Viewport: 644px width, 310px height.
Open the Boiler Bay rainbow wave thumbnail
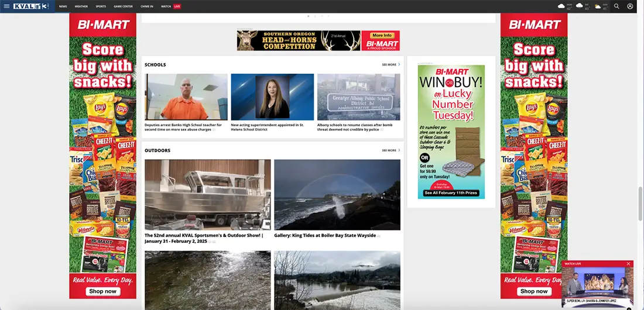click(x=337, y=195)
